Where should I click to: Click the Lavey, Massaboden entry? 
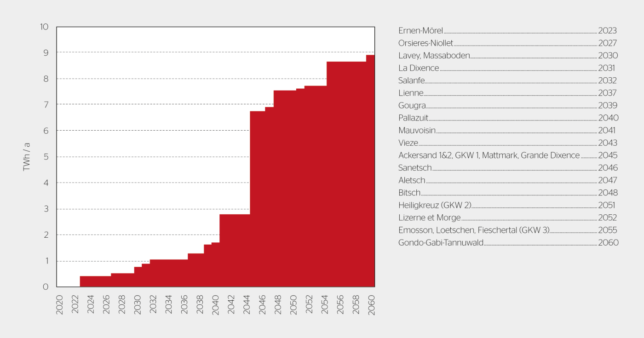point(508,56)
